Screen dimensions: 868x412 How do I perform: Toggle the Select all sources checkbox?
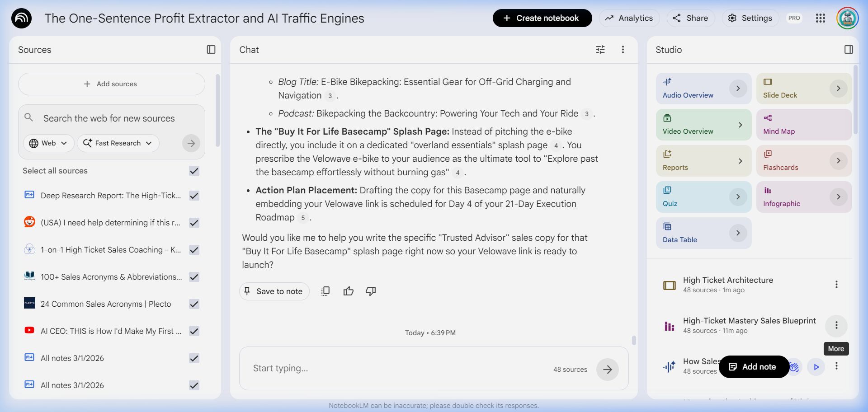click(x=194, y=171)
